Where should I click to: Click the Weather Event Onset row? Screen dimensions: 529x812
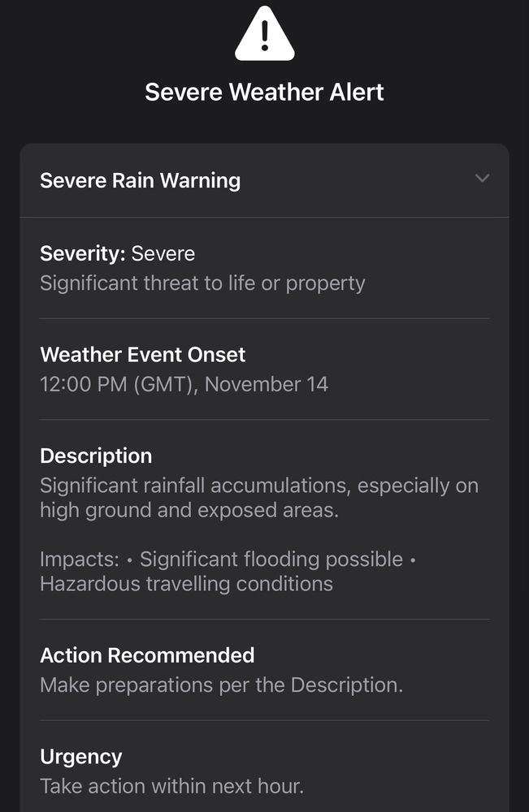(x=143, y=355)
